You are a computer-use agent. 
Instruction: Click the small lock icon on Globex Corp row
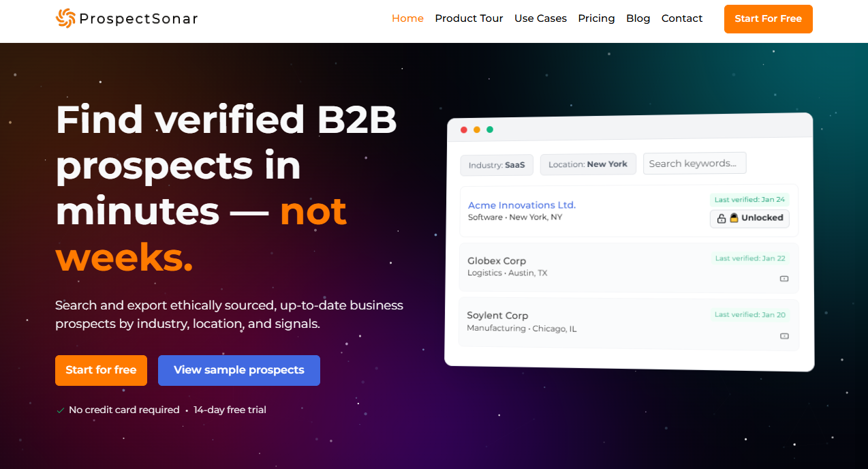(x=784, y=279)
